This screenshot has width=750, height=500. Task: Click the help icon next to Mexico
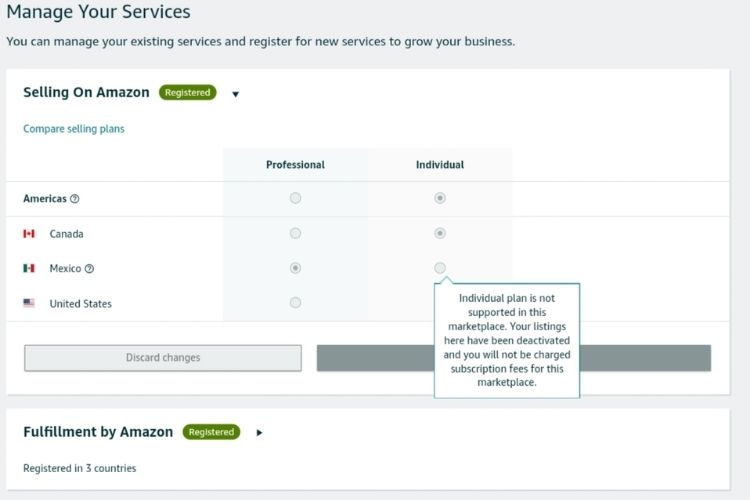[90, 269]
